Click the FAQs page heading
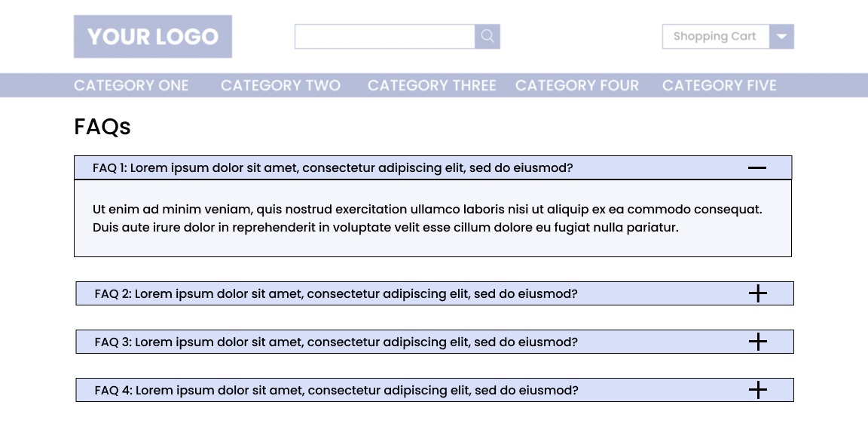Screen dimensions: 868x448 (x=102, y=127)
